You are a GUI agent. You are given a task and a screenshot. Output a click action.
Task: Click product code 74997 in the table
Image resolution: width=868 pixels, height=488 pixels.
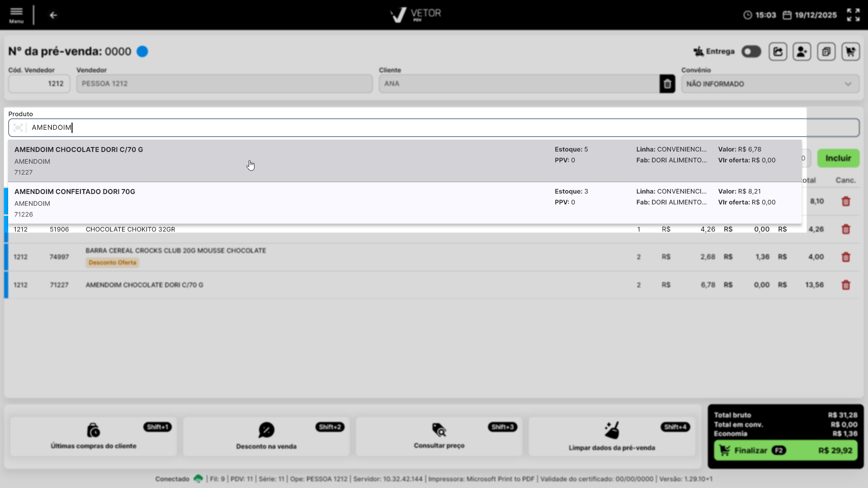click(x=59, y=257)
